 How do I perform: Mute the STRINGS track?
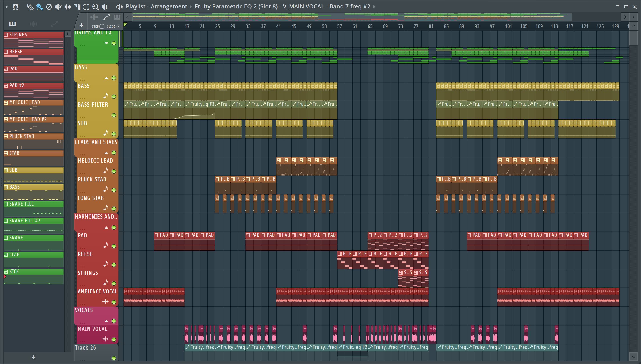tap(114, 283)
